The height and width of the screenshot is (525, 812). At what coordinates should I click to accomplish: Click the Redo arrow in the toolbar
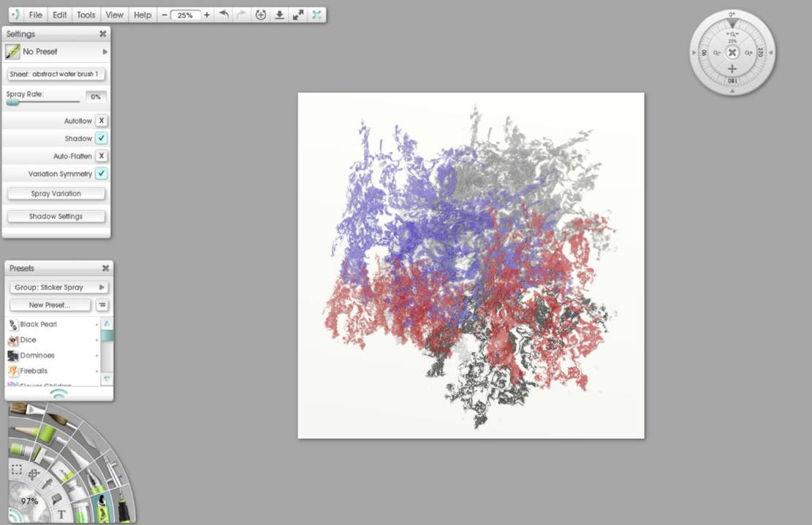click(x=241, y=14)
